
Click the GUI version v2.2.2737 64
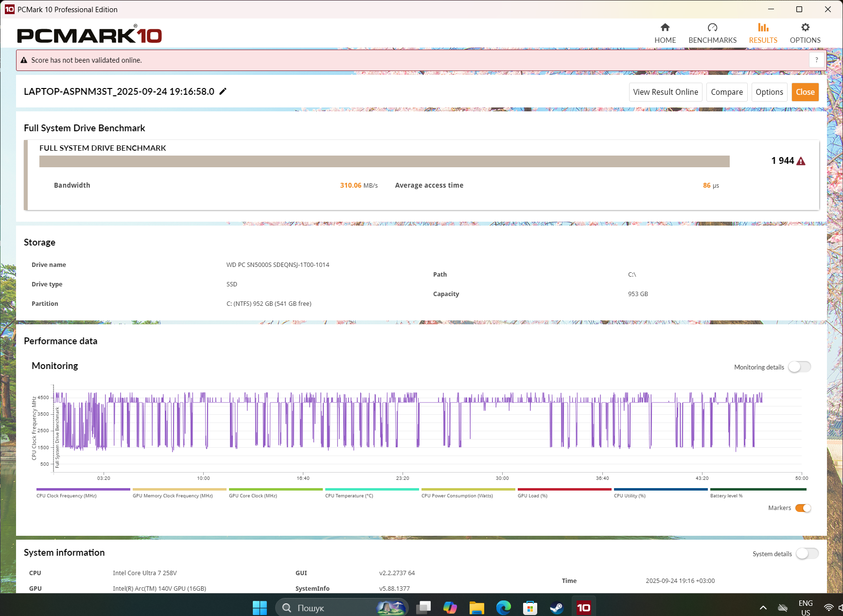[397, 573]
